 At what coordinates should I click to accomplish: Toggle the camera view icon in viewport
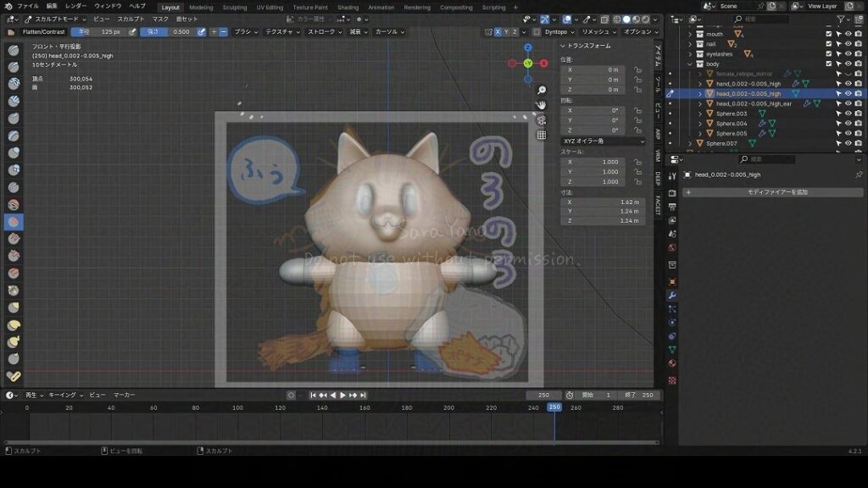(x=542, y=120)
